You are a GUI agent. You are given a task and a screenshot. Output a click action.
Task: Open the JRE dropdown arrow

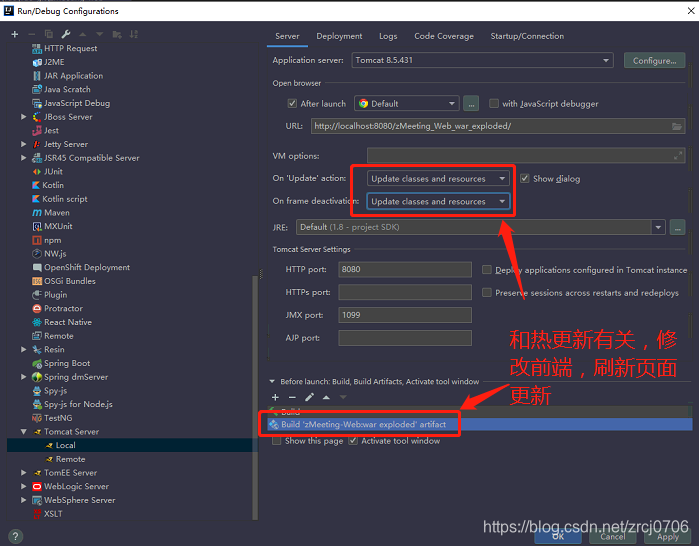pos(658,227)
